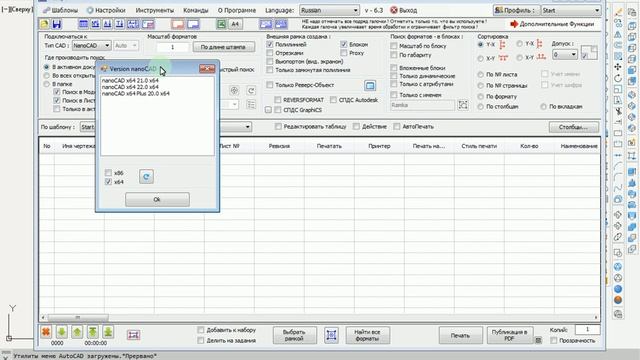Click the yellow open-file icon in toolbar

coord(44,24)
